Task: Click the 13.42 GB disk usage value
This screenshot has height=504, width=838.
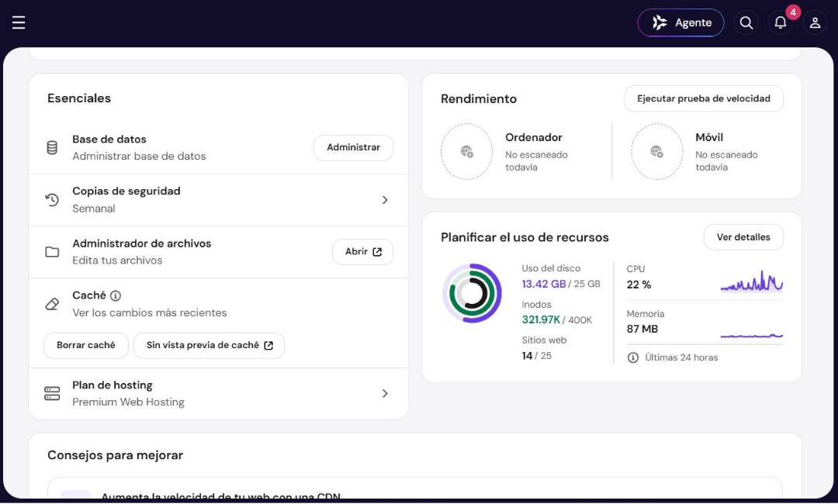Action: (x=543, y=284)
